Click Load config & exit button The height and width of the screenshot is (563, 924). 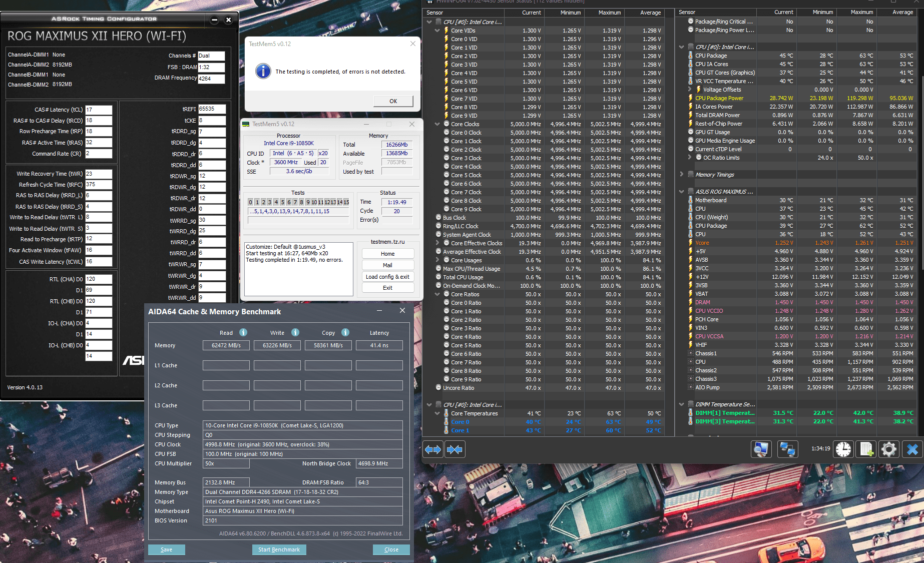click(x=388, y=277)
